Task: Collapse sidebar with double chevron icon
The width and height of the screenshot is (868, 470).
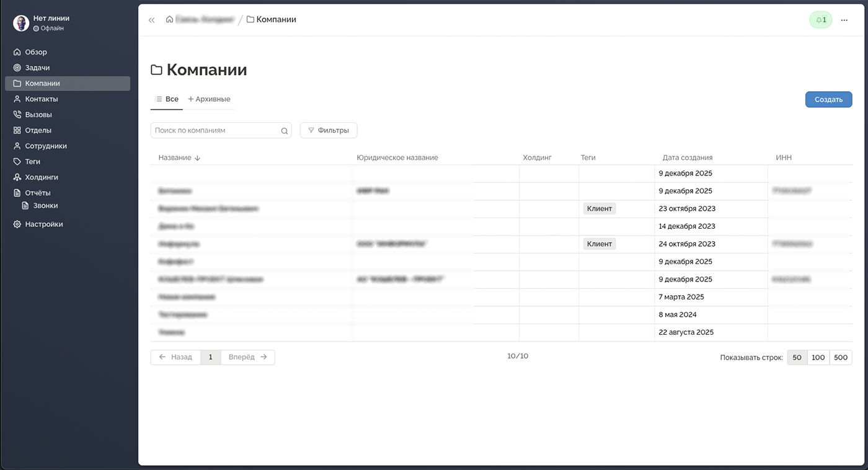Action: pyautogui.click(x=151, y=20)
